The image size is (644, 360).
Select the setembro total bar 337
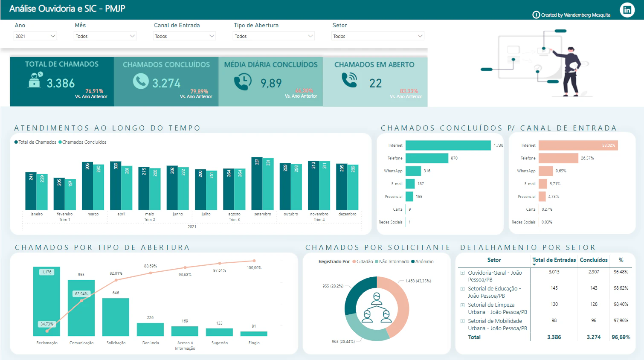(257, 183)
